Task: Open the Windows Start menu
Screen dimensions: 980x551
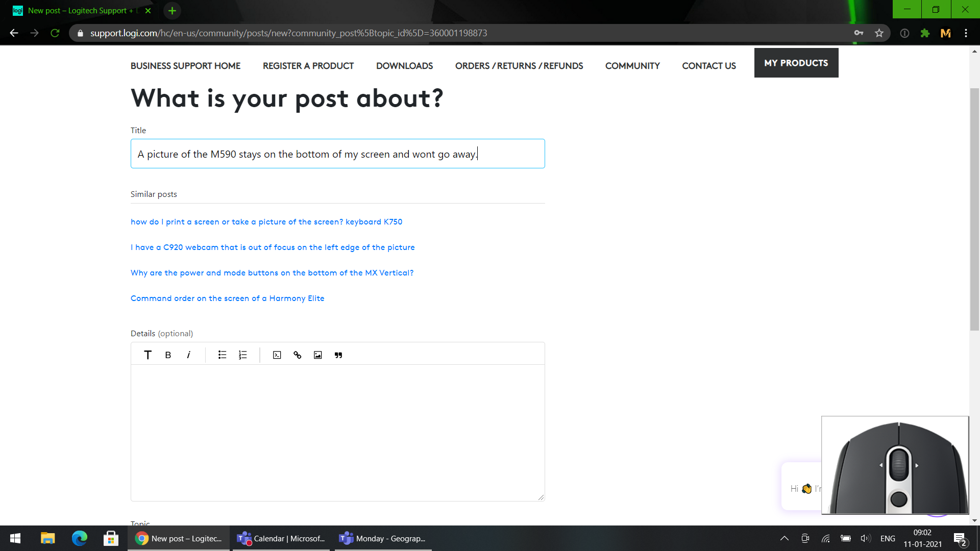Action: click(x=15, y=538)
